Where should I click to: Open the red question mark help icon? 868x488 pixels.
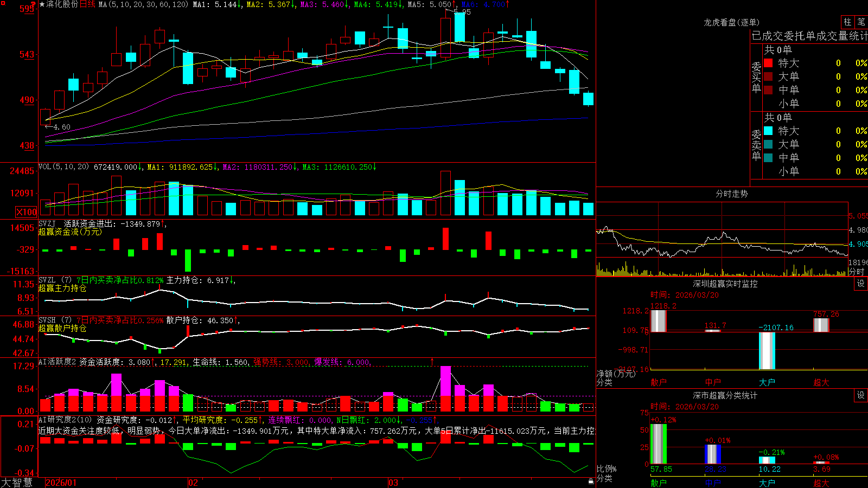pyautogui.click(x=33, y=3)
